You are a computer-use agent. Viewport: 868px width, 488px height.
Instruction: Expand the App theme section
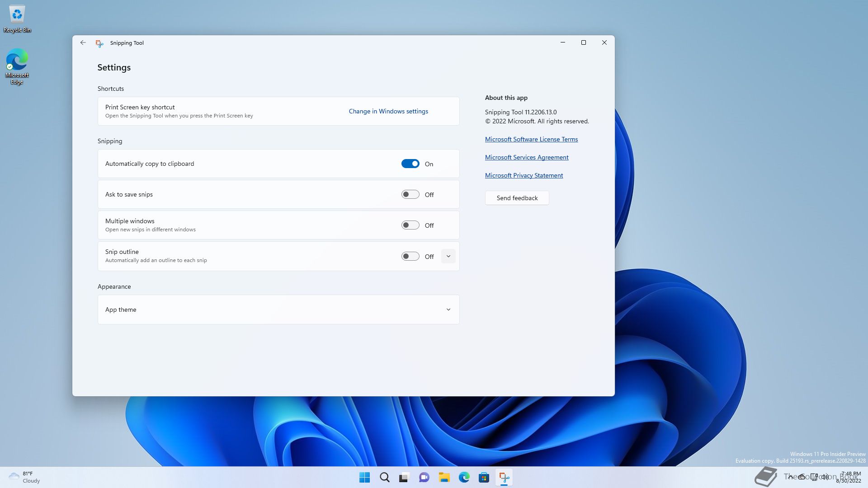click(x=278, y=310)
